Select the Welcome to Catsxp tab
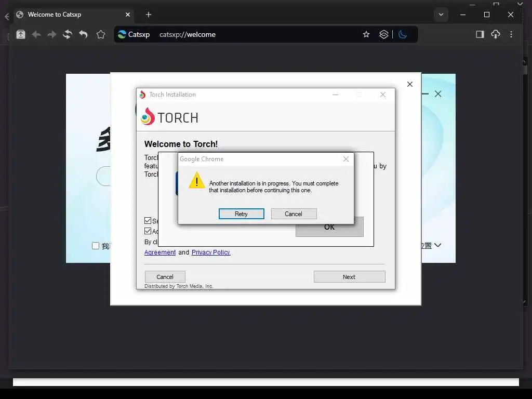Image resolution: width=532 pixels, height=399 pixels. pos(73,15)
